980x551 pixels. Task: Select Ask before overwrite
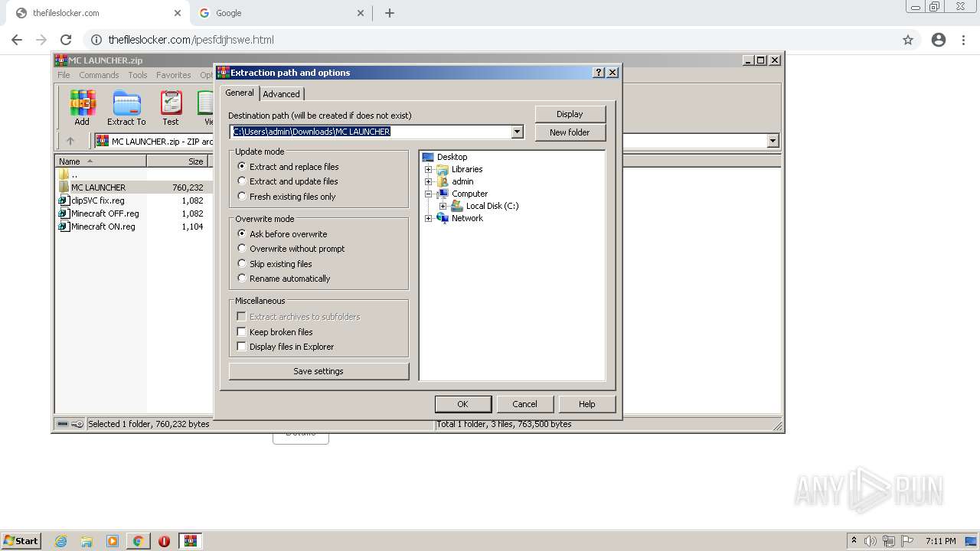pyautogui.click(x=283, y=234)
